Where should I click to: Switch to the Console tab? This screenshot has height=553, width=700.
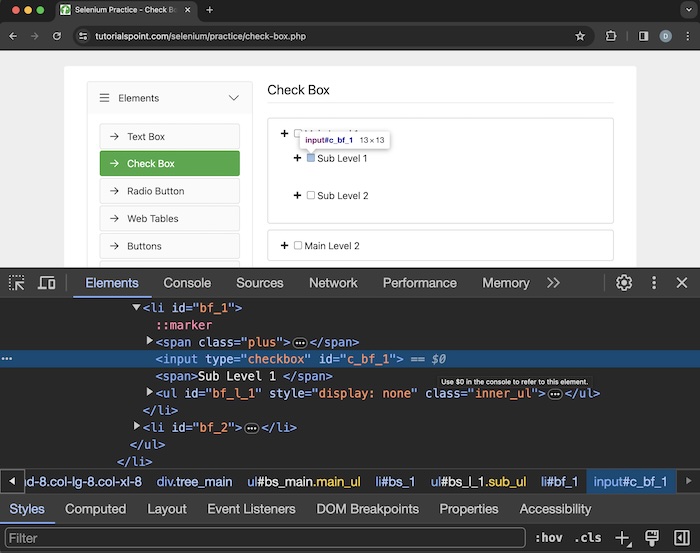187,283
